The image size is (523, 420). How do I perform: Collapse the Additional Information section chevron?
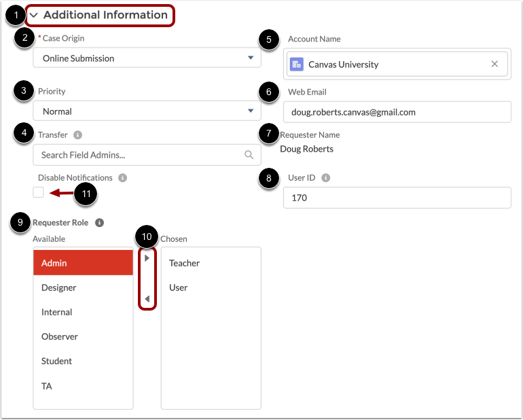(x=34, y=15)
